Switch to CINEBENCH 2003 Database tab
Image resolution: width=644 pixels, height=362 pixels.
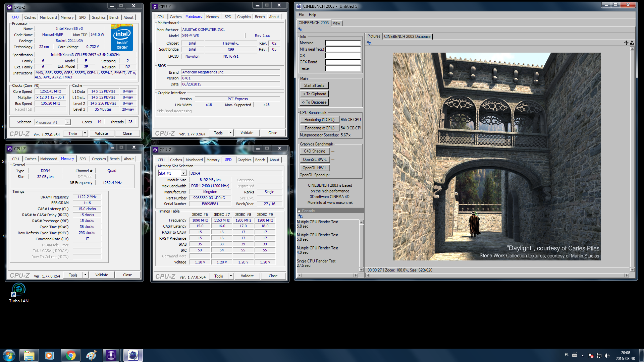pos(407,37)
